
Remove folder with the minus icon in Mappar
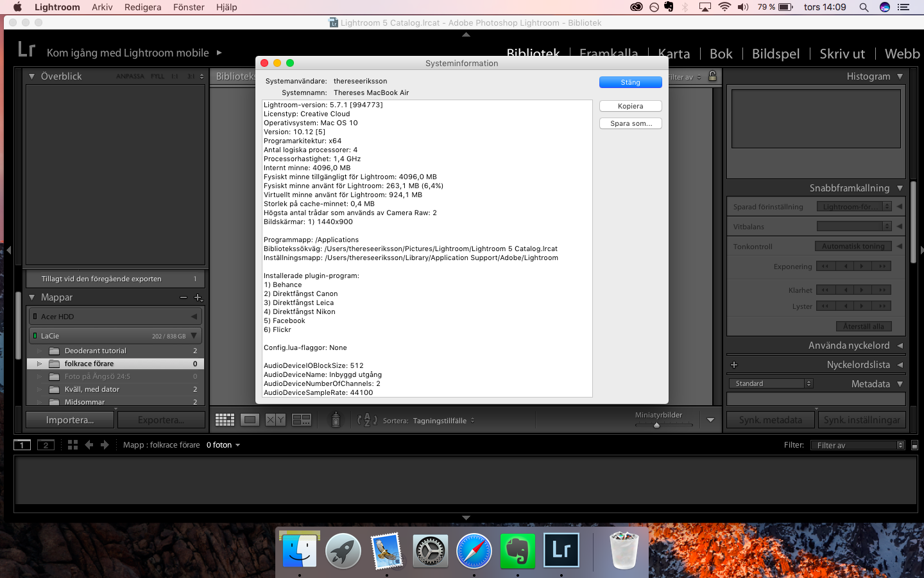[x=184, y=297]
